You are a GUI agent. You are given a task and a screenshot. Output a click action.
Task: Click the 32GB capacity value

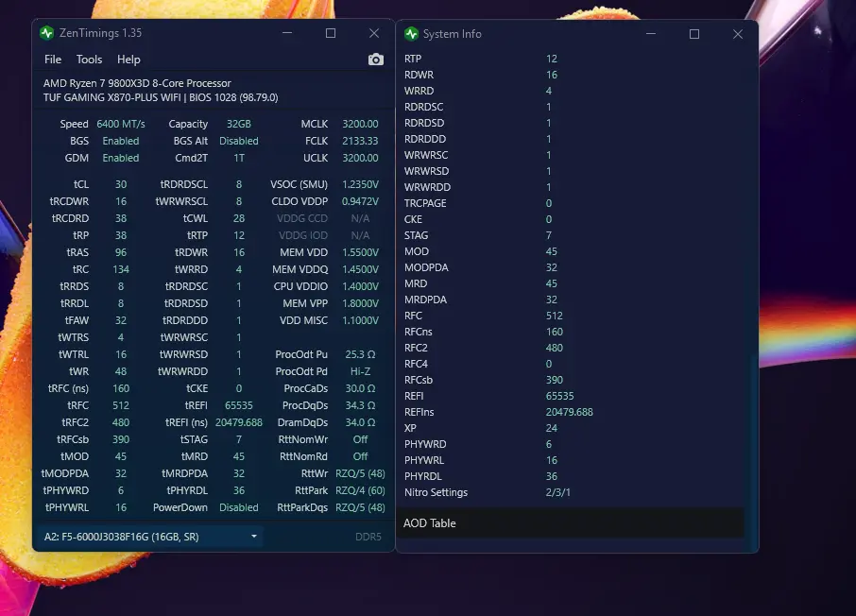click(239, 124)
